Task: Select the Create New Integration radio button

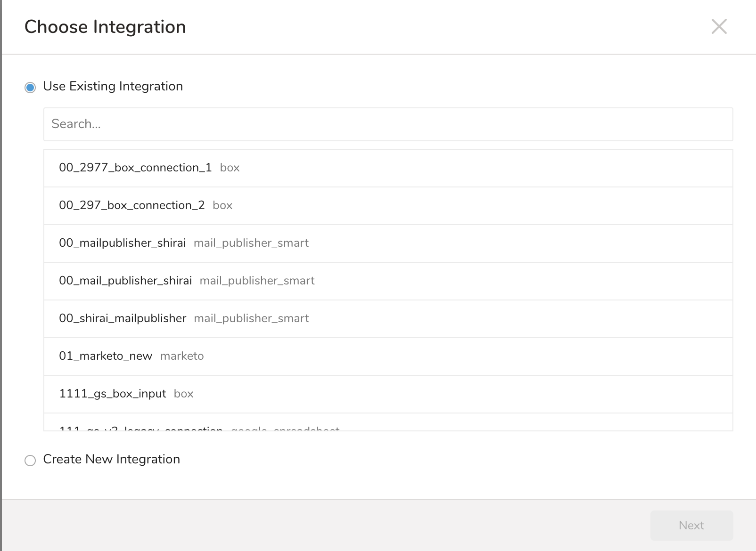Action: click(30, 460)
